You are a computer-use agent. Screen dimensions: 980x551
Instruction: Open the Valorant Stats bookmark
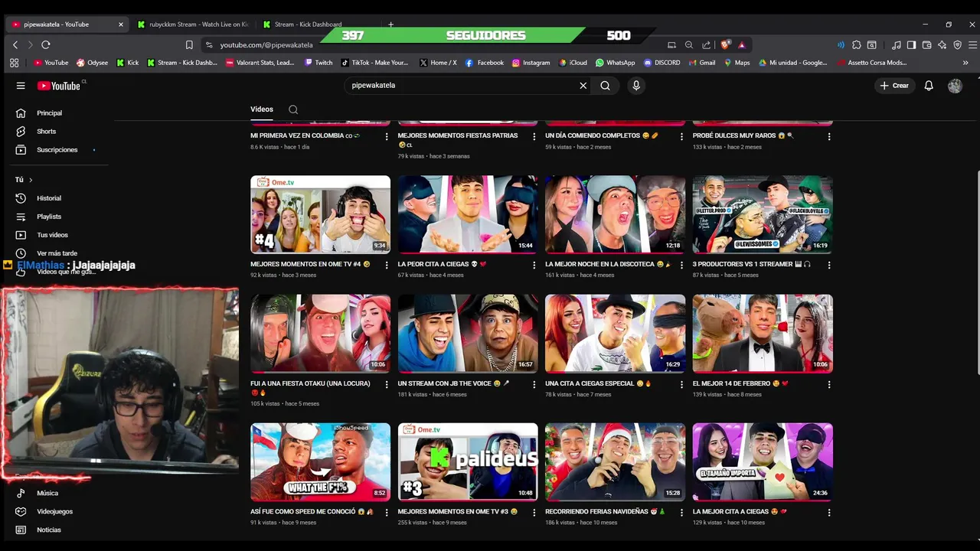260,63
